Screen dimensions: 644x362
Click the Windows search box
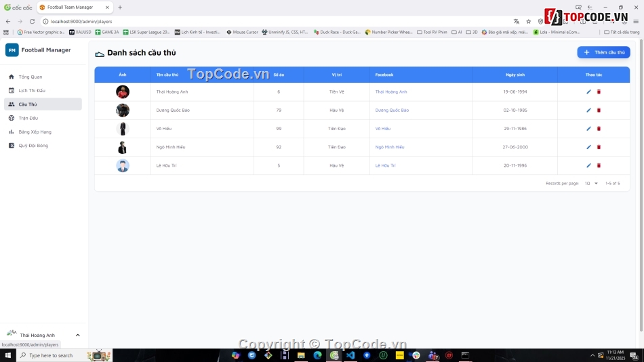[x=64, y=355]
